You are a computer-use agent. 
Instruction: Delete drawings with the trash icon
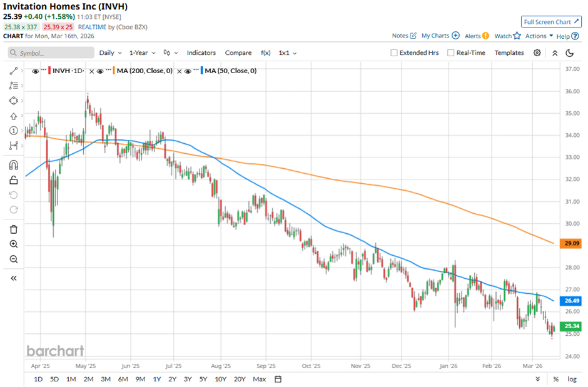pyautogui.click(x=14, y=229)
